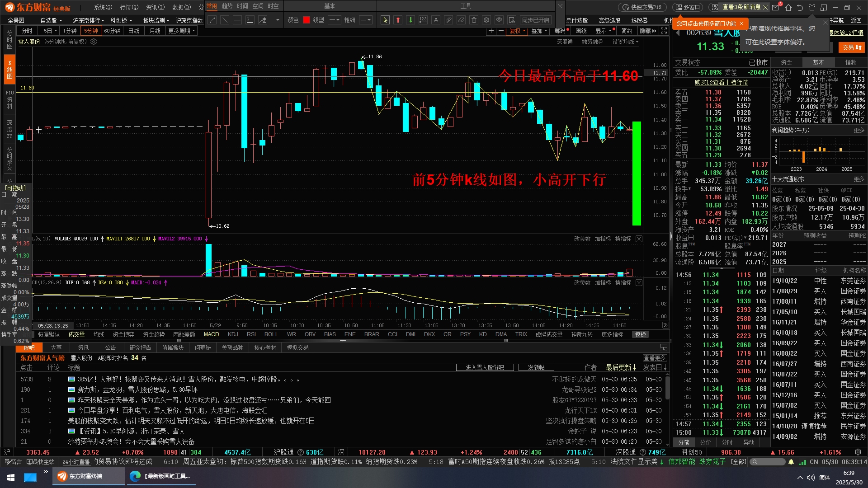Viewport: 868px width, 488px height.
Task: Insert a red up arrow marker
Action: click(398, 20)
